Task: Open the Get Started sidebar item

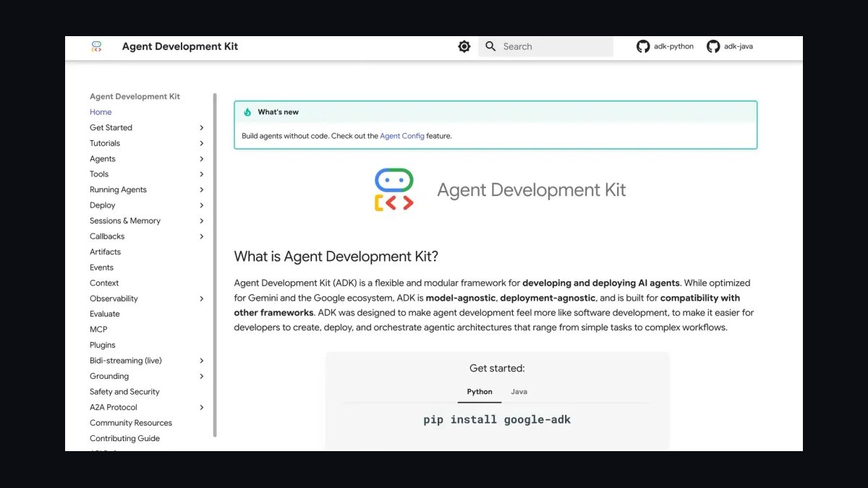Action: tap(111, 128)
